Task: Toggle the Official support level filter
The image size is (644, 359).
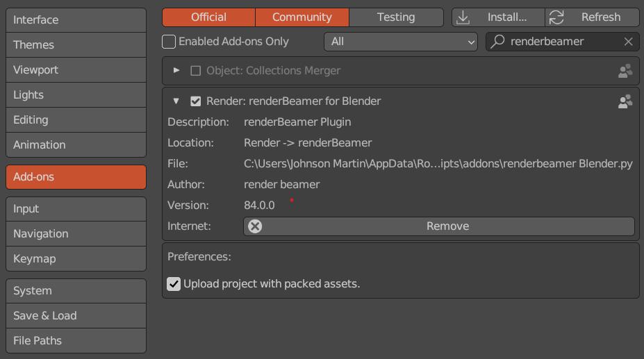Action: [208, 17]
